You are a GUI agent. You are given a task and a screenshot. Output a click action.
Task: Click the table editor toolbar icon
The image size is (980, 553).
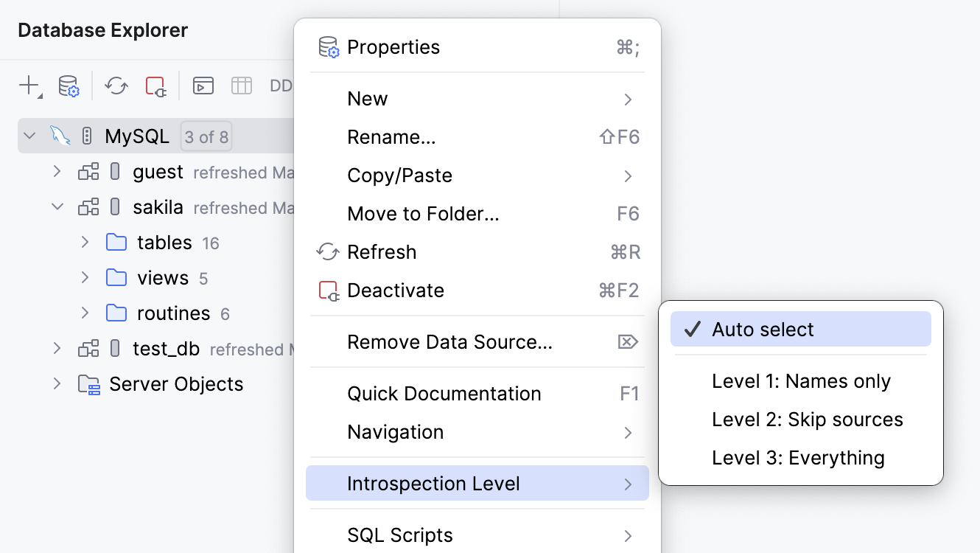(x=242, y=86)
